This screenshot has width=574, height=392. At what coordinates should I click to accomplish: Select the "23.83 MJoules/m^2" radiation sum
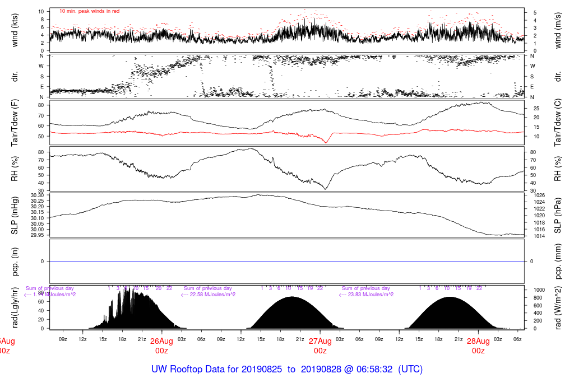coord(371,295)
